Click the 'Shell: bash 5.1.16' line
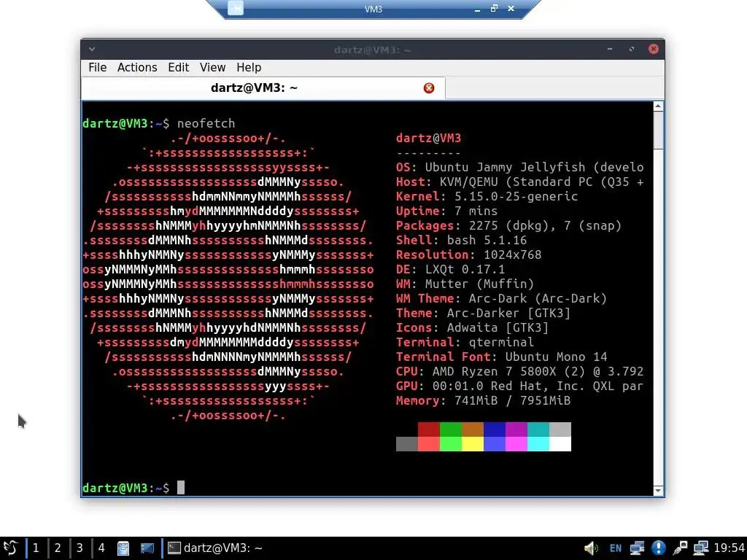The height and width of the screenshot is (560, 747). pyautogui.click(x=461, y=241)
